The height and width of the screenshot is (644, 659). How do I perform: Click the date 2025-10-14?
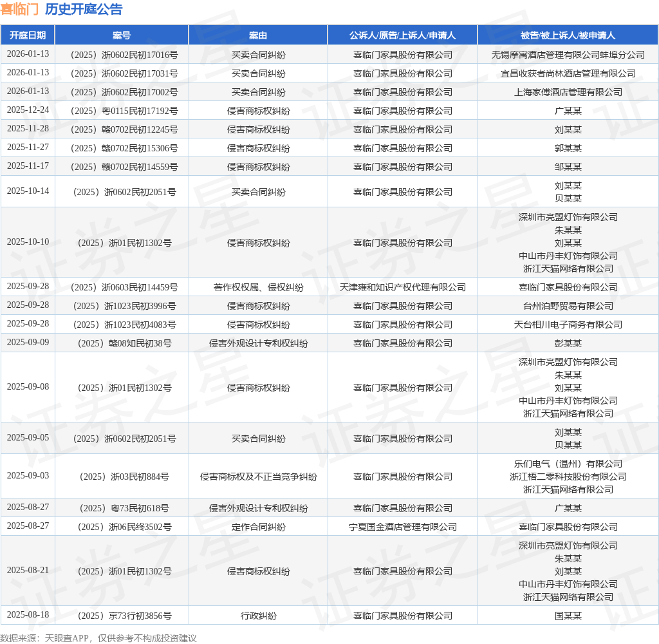point(28,191)
